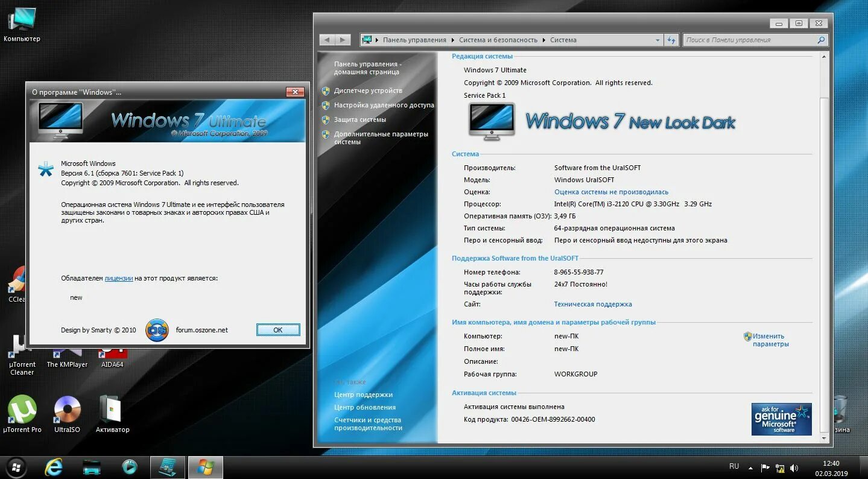Open Настройка удаленного доступа link
Screen dimensions: 868x479
point(384,105)
